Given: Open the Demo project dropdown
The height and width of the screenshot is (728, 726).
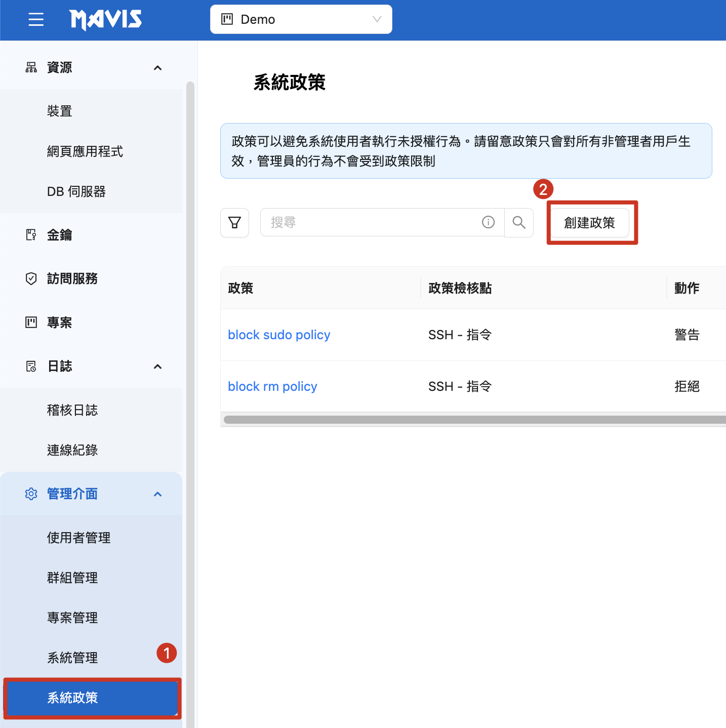Looking at the screenshot, I should pos(301,20).
